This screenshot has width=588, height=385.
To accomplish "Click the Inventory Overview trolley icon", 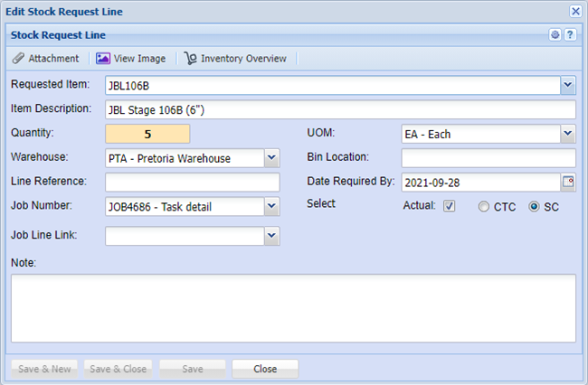I will tap(190, 59).
